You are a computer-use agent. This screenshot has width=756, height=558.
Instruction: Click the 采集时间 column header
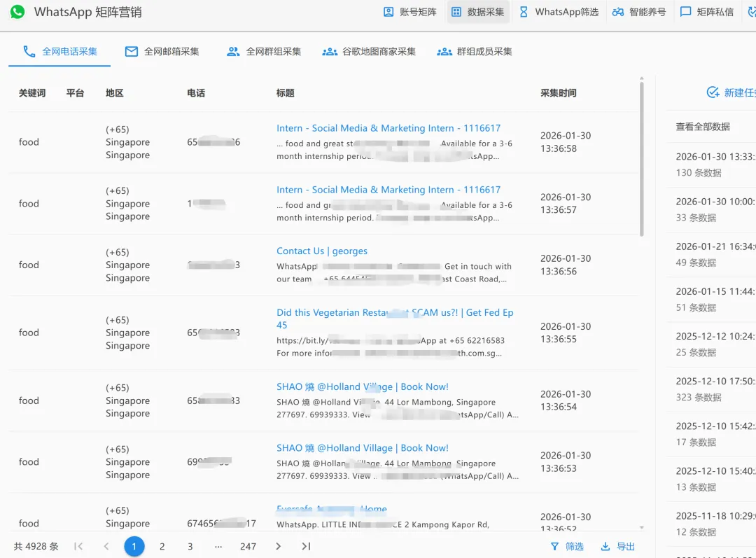coord(559,93)
